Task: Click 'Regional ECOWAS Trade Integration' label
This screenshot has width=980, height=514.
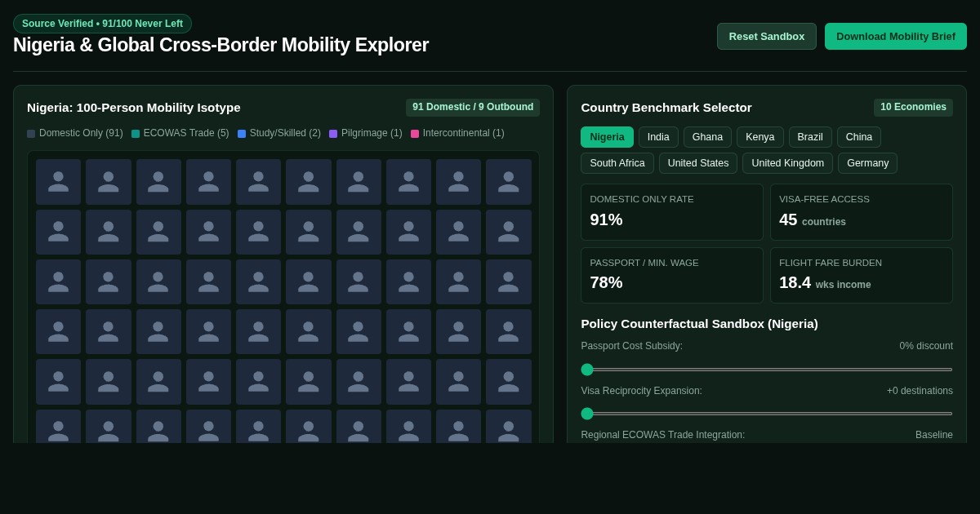Action: point(663,435)
